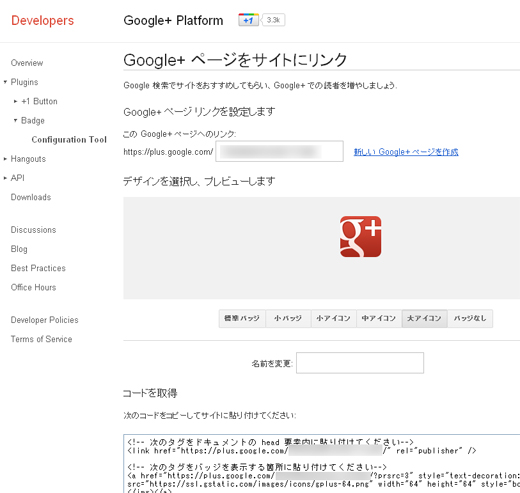Image resolution: width=520 pixels, height=493 pixels.
Task: Open the Google+ Platform title link
Action: [x=173, y=20]
